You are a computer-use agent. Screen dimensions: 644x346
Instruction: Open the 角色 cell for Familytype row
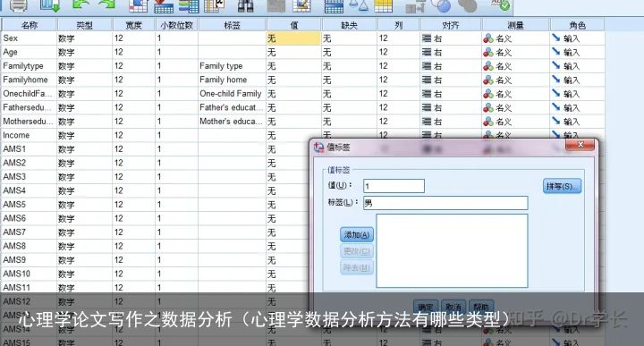[577, 66]
